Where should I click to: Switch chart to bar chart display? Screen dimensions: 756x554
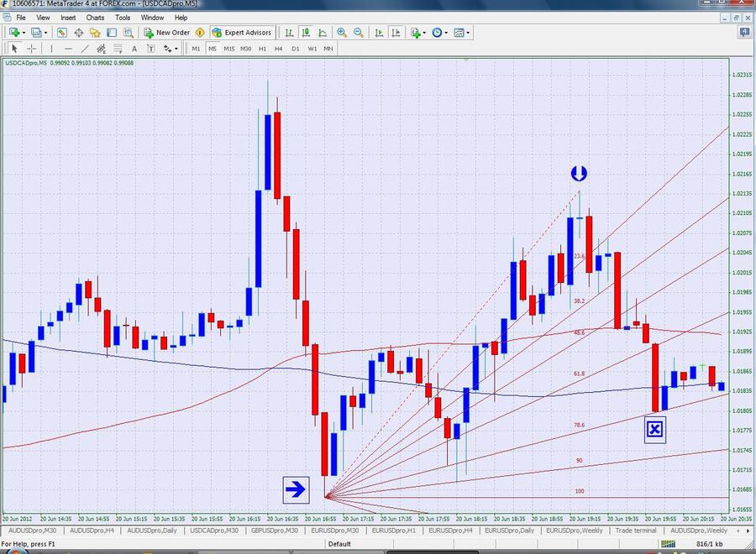tap(290, 33)
